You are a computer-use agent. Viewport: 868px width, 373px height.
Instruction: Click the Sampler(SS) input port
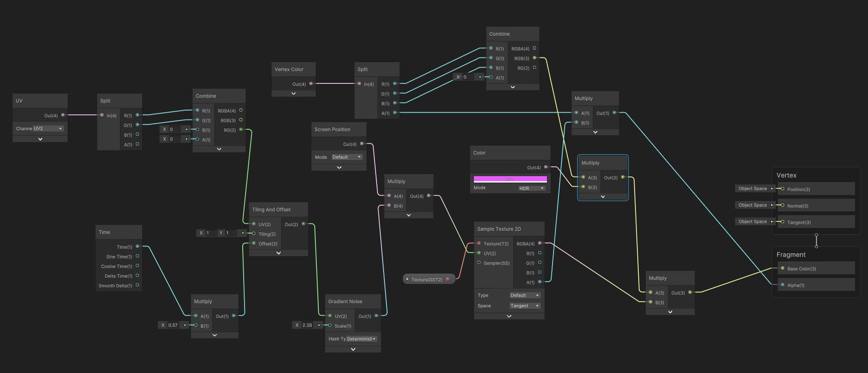479,263
